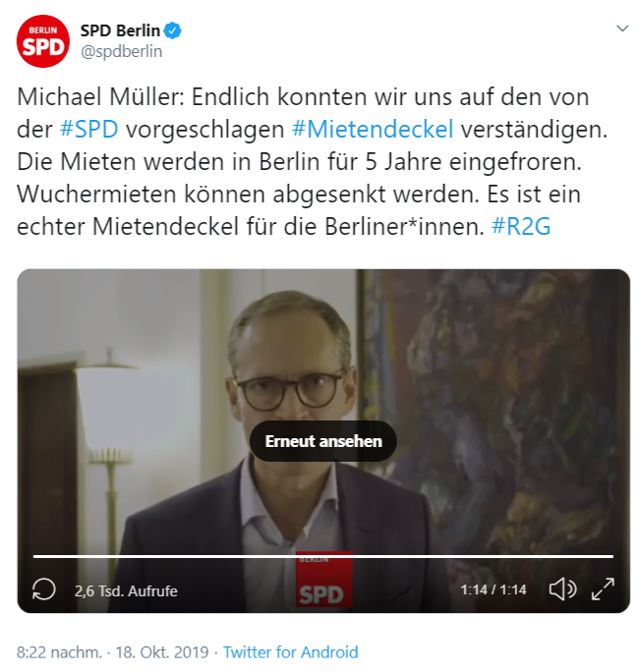Click the SPD logo watermark in video
Image resolution: width=639 pixels, height=672 pixels.
(323, 579)
